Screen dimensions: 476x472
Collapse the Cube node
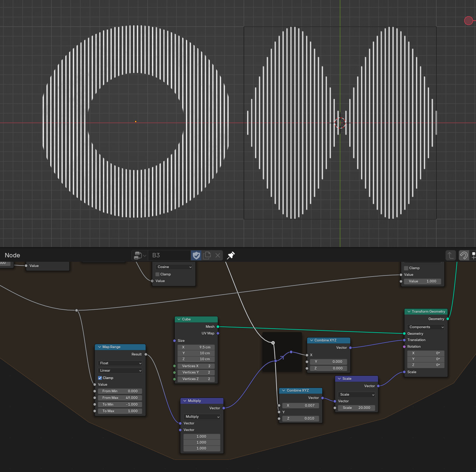coord(179,319)
